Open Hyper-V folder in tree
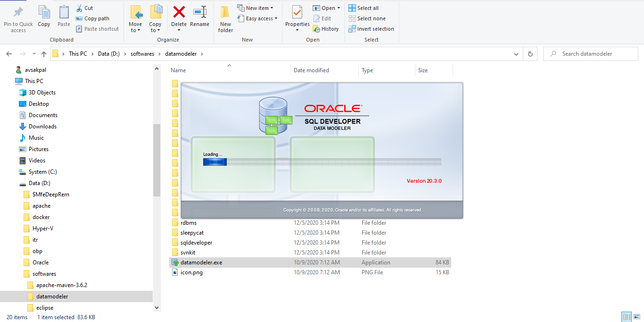The image size is (644, 322). point(43,229)
